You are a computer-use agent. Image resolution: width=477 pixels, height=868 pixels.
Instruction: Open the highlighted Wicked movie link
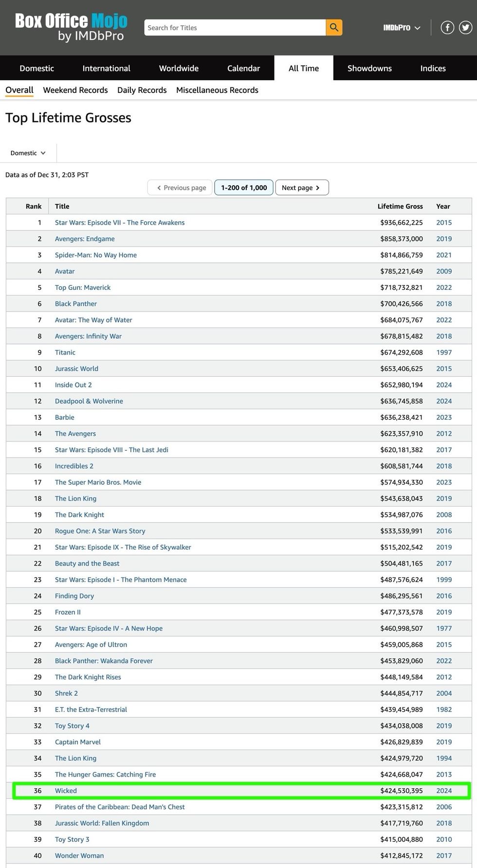[x=66, y=790]
